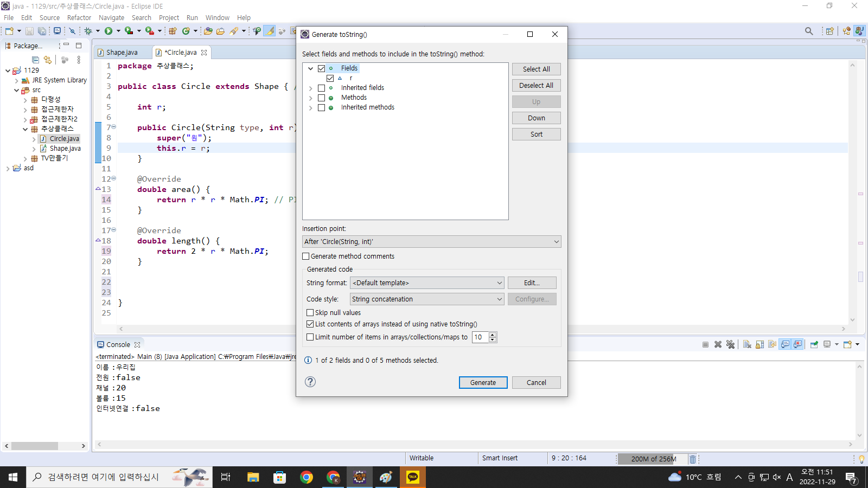Click the Open Task folder toolbar icon
868x488 pixels.
point(221,31)
